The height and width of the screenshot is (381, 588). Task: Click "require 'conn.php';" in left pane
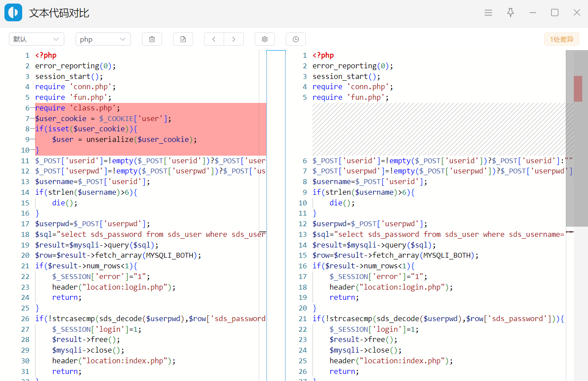pos(75,86)
